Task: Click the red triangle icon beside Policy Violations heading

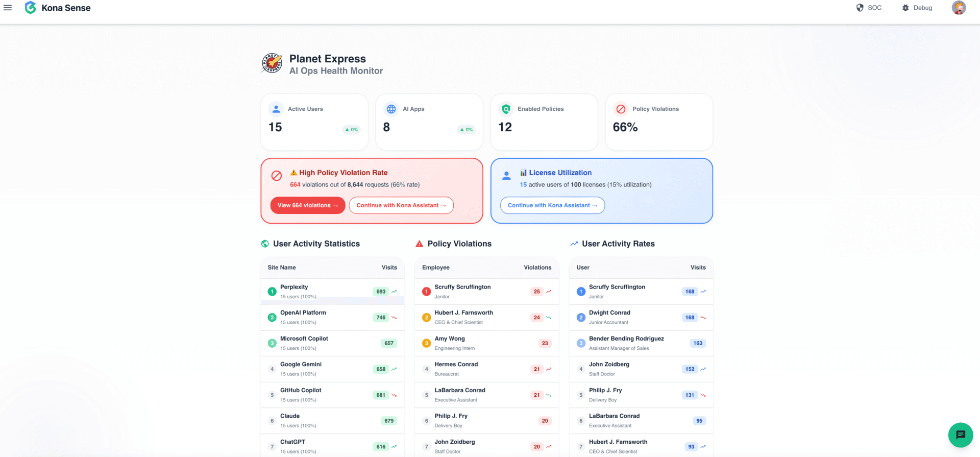Action: click(420, 244)
